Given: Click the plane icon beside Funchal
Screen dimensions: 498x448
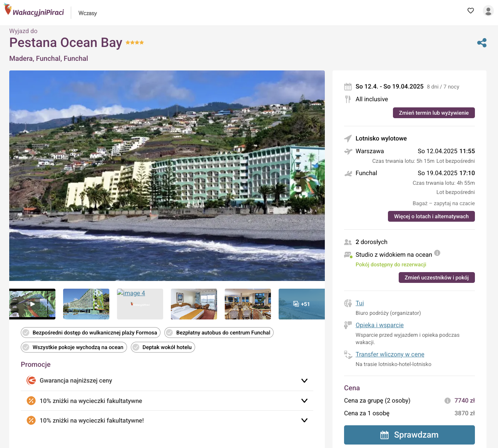Looking at the screenshot, I should 348,174.
